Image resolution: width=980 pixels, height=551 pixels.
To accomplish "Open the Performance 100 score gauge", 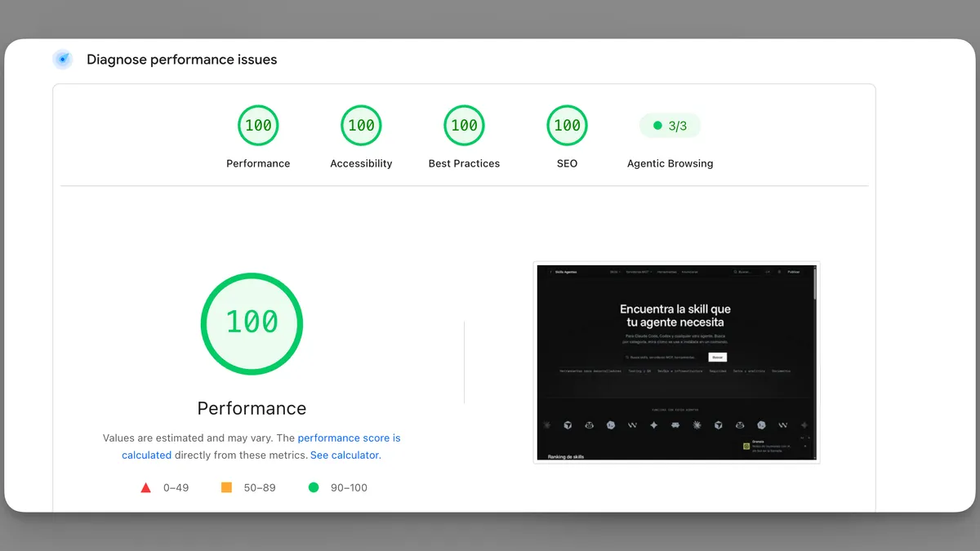I will click(x=258, y=126).
